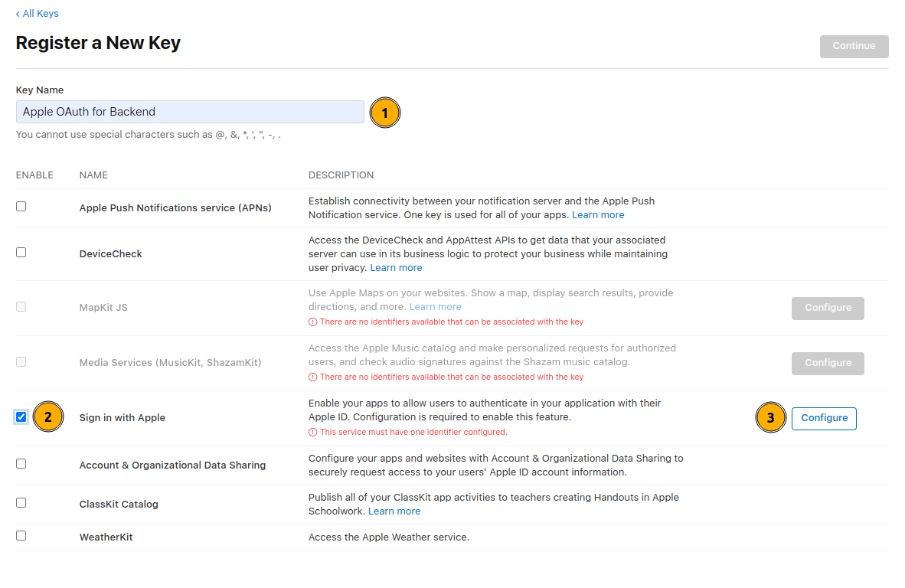
Task: Click the yellow step 1 marker
Action: tap(385, 113)
